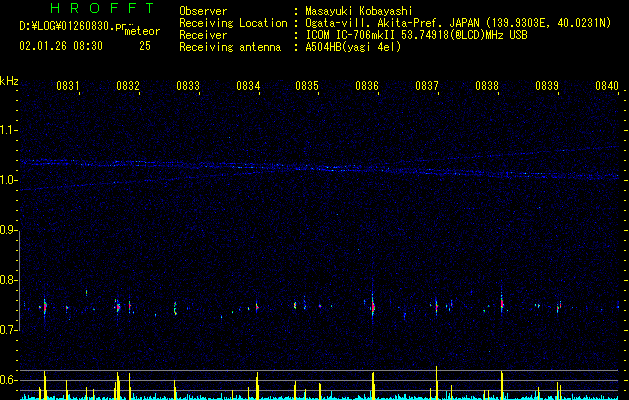Click the kHz axis unit label

tap(9, 81)
